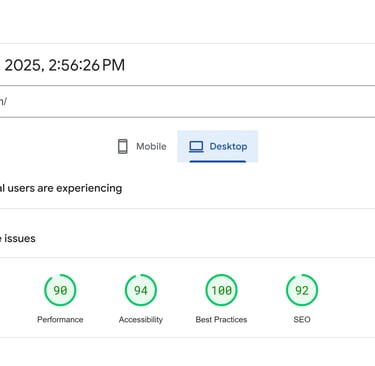Expand the 'users are experiencing' section
This screenshot has width=375, height=366.
pos(187,188)
